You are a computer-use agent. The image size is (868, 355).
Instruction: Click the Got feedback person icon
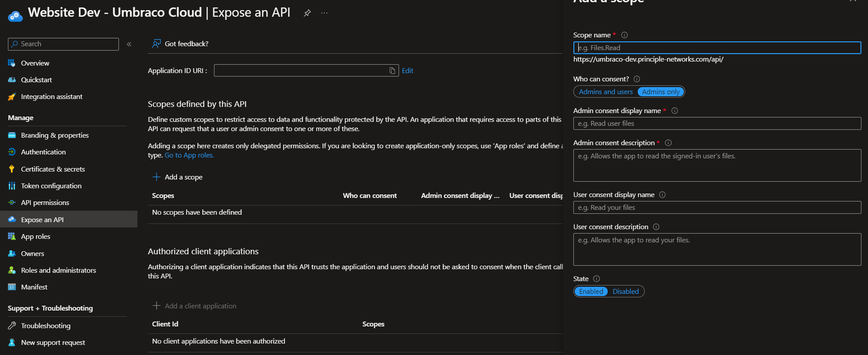point(156,44)
